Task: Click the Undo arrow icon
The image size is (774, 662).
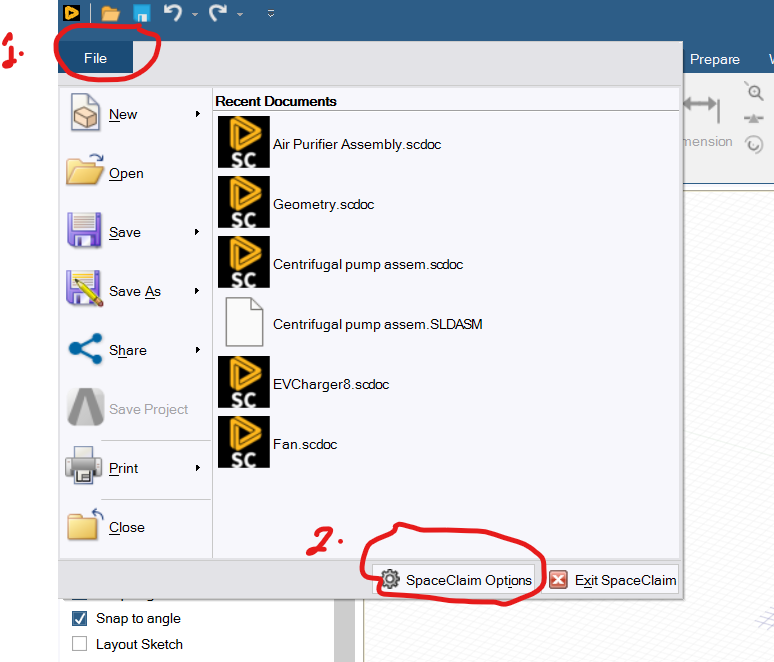Action: click(173, 13)
